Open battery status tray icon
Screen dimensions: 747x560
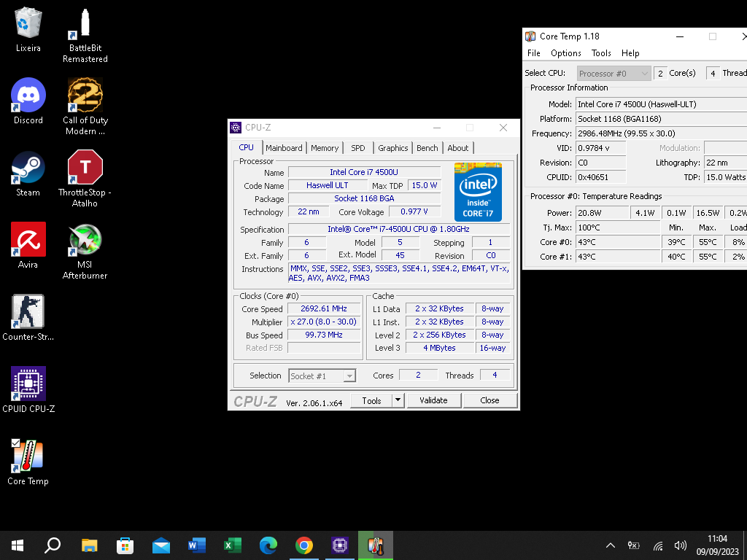634,545
